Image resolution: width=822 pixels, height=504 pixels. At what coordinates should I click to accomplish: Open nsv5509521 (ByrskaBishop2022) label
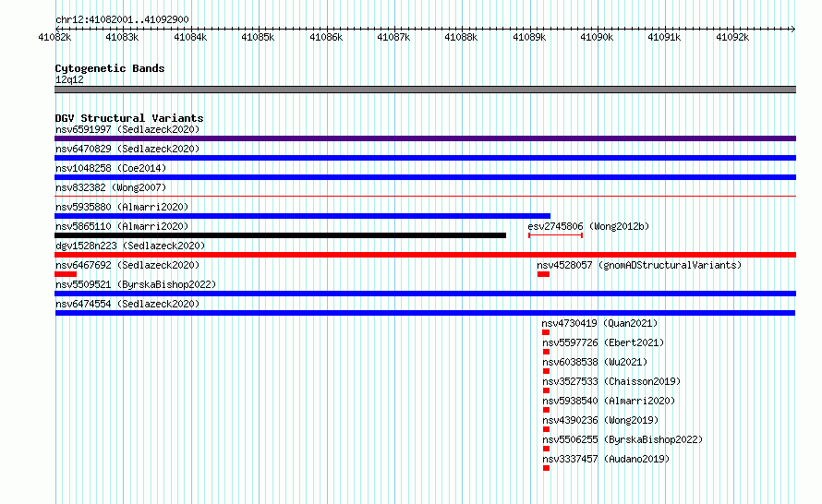click(x=136, y=284)
